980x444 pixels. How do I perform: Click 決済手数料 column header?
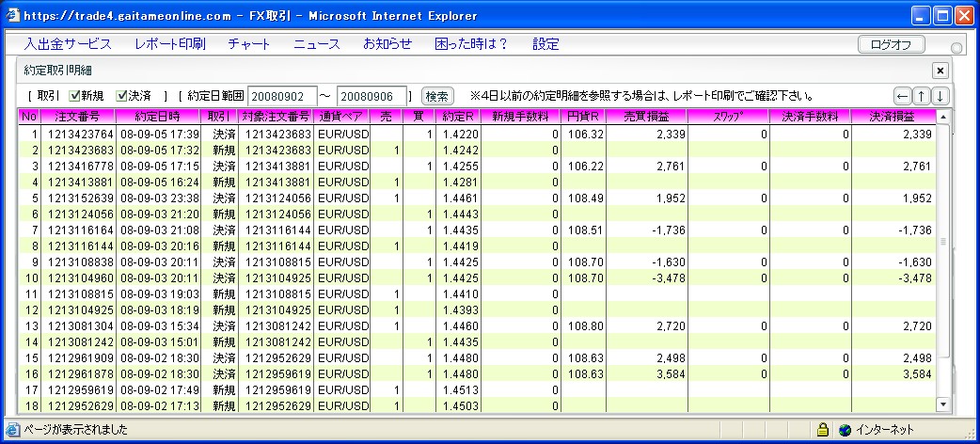click(x=810, y=117)
